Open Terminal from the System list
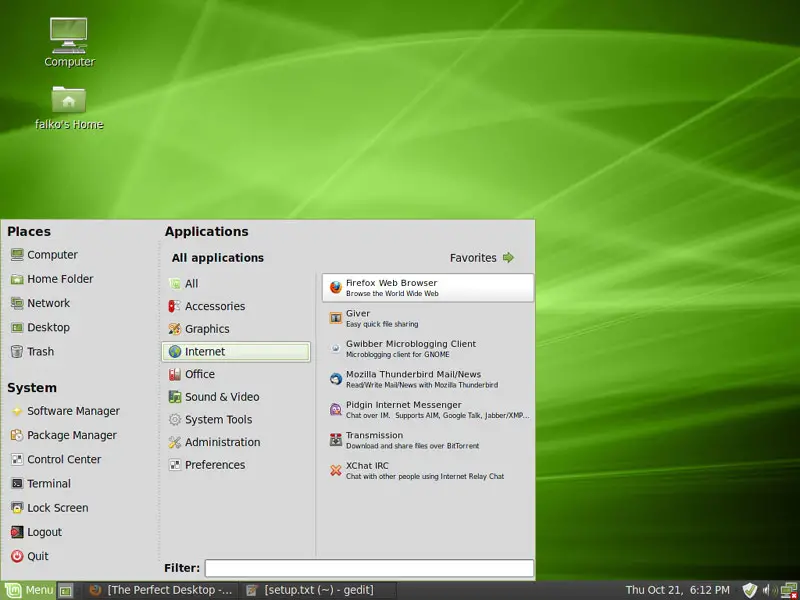800x600 pixels. [48, 484]
